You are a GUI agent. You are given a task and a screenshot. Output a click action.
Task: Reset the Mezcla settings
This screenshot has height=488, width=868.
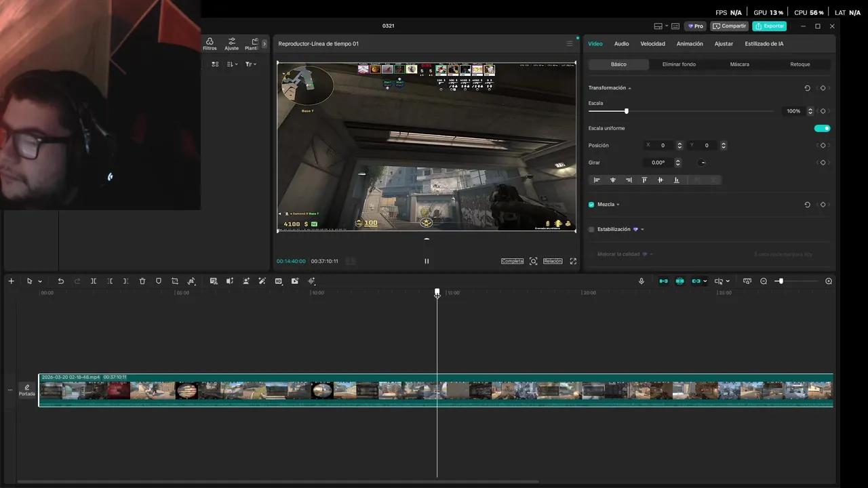click(x=807, y=205)
